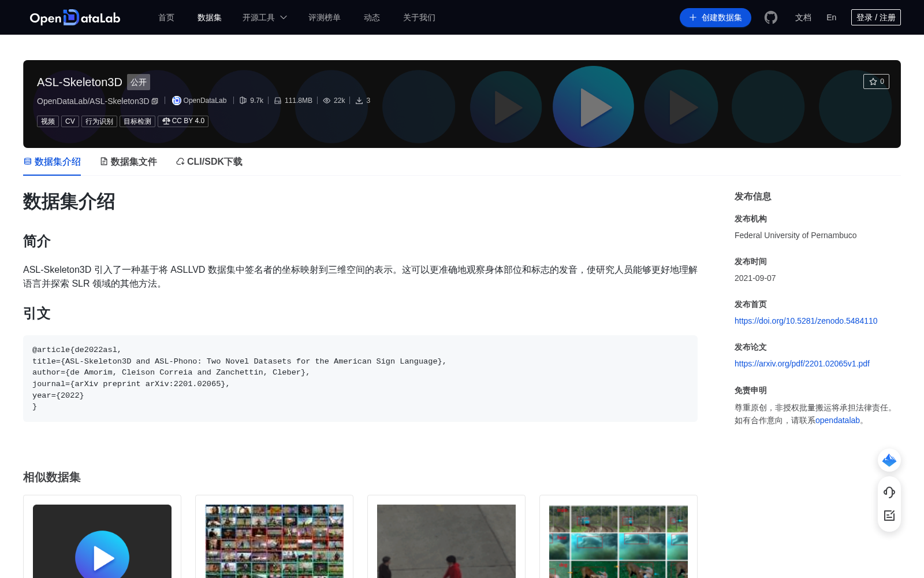Click the citation BibTeX code block
This screenshot has width=924, height=578.
coord(360,378)
